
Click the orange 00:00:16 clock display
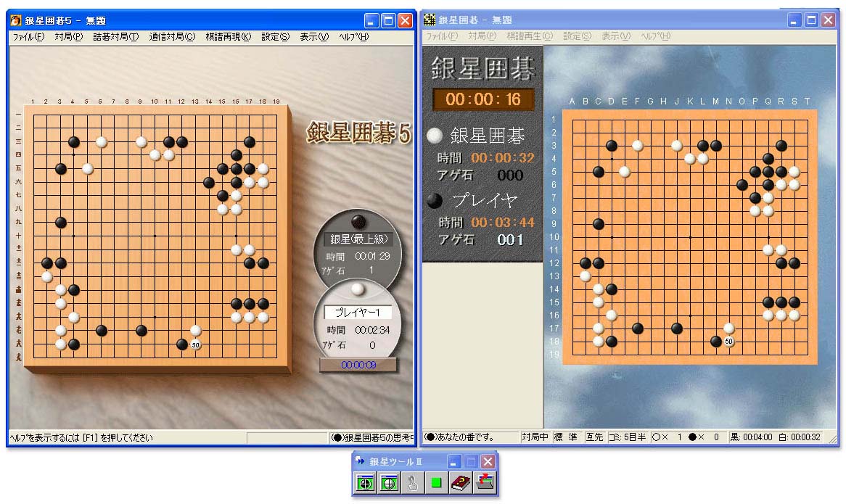[x=483, y=99]
